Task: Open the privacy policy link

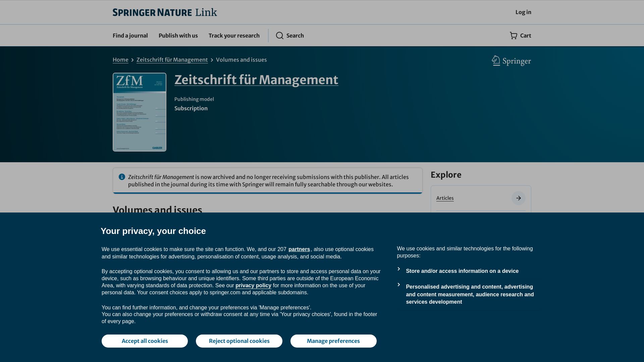Action: [253, 286]
